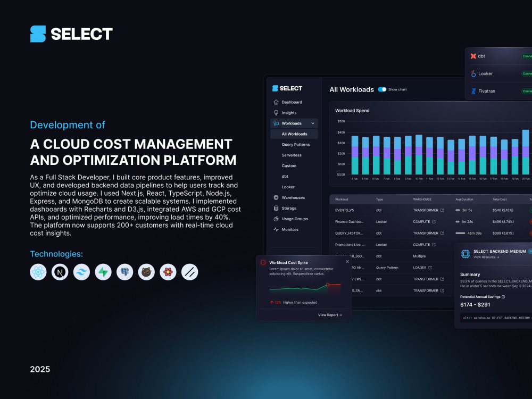
Task: Click the 48m 39s duration bar
Action: [x=460, y=233]
